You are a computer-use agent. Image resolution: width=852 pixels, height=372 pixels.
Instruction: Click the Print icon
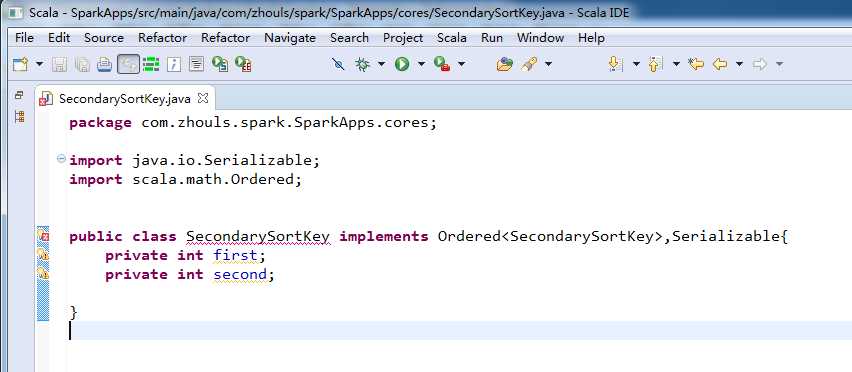[104, 65]
